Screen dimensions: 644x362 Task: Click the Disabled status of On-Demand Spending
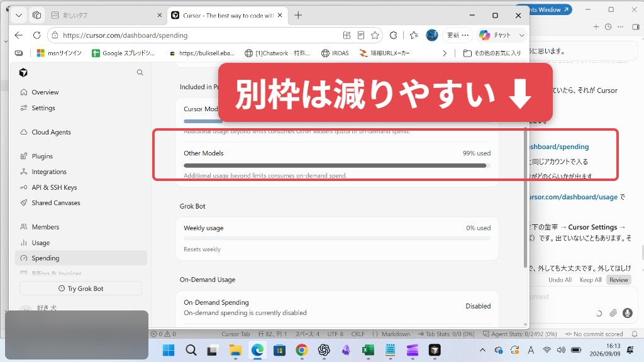coord(478,306)
